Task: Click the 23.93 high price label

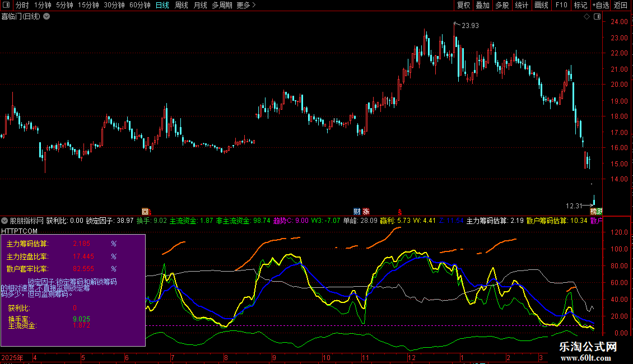Action: click(470, 25)
